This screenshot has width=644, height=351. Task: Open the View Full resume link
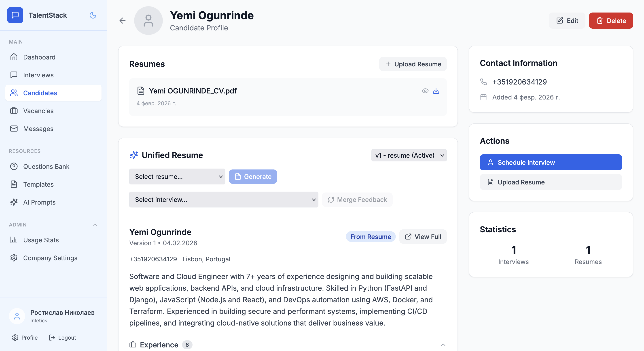[x=423, y=237]
